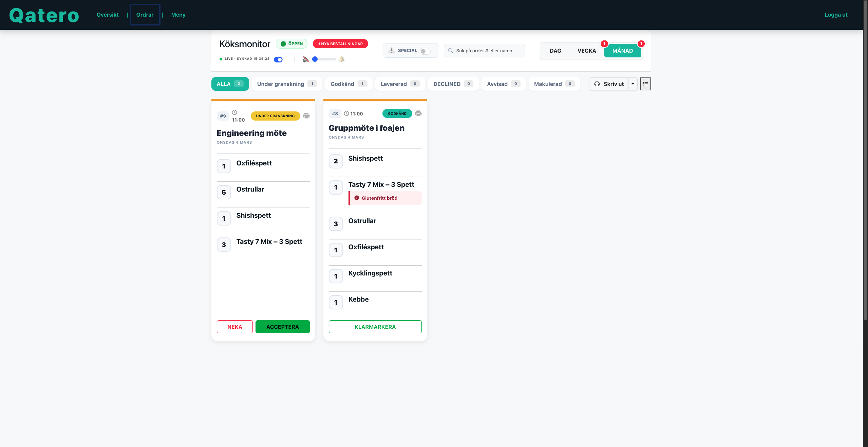Click the Qatero logo
868x447 pixels.
[44, 15]
